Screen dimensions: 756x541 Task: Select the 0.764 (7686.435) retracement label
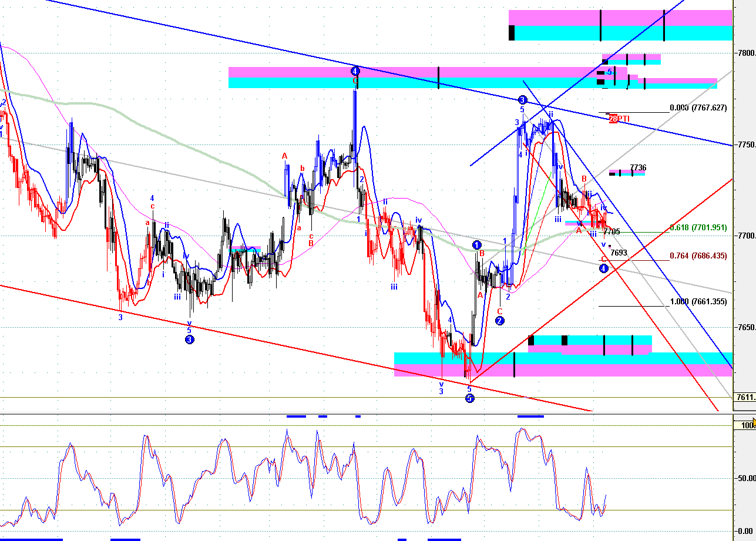[x=698, y=256]
